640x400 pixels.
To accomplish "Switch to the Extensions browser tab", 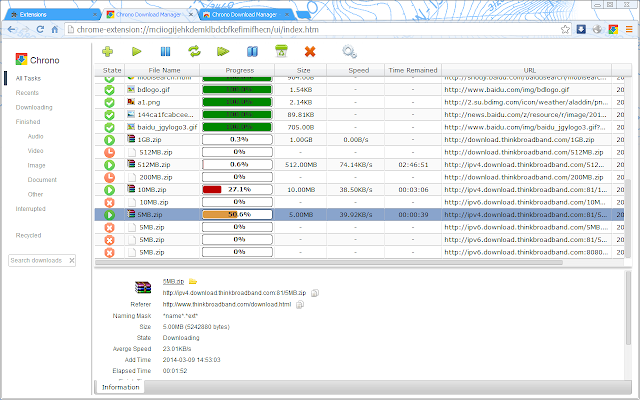I will pyautogui.click(x=52, y=15).
